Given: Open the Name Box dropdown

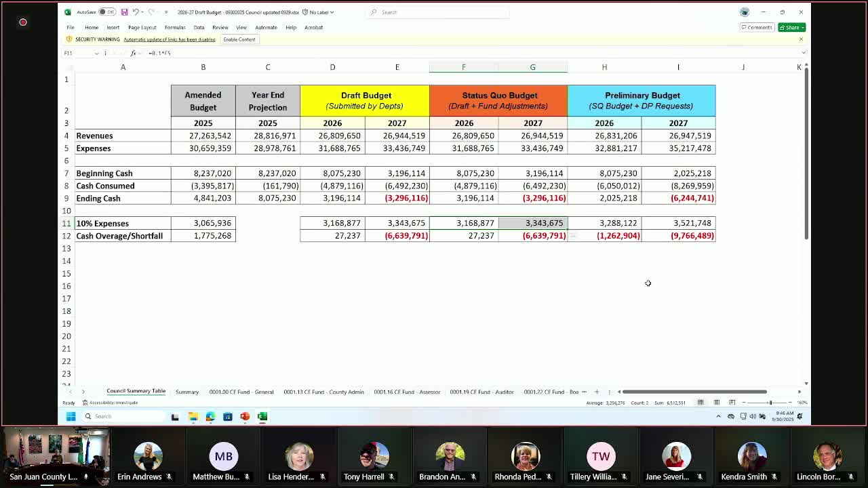Looking at the screenshot, I should click(96, 53).
